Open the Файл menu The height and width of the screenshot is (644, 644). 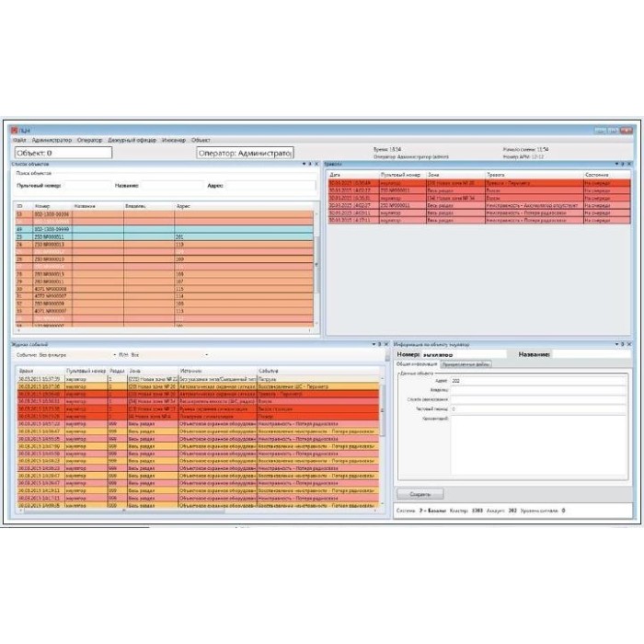[x=19, y=140]
